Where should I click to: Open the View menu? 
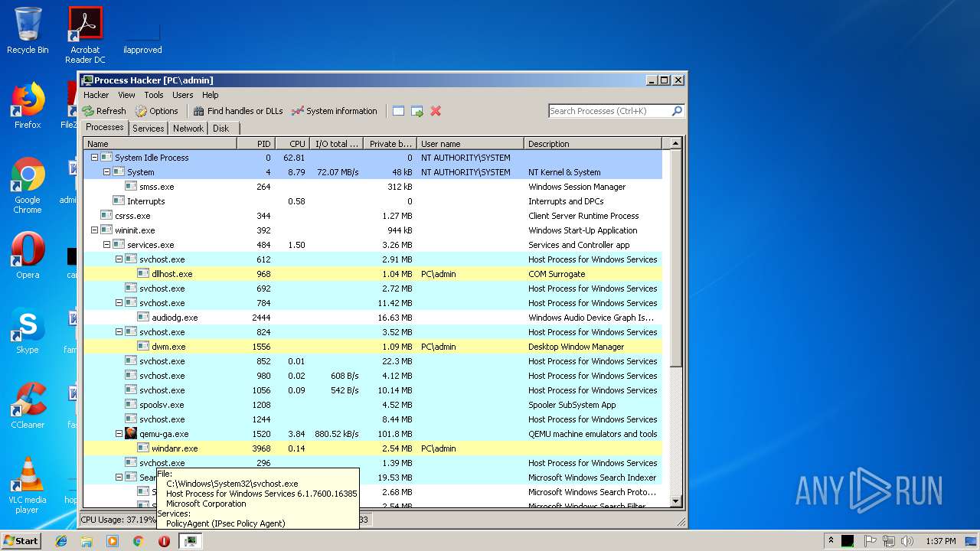[x=126, y=95]
